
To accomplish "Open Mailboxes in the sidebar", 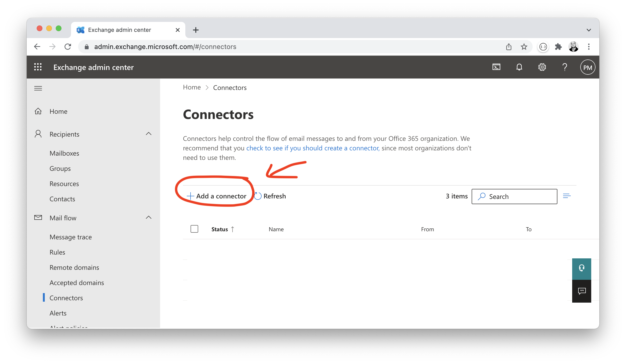I will pyautogui.click(x=64, y=153).
